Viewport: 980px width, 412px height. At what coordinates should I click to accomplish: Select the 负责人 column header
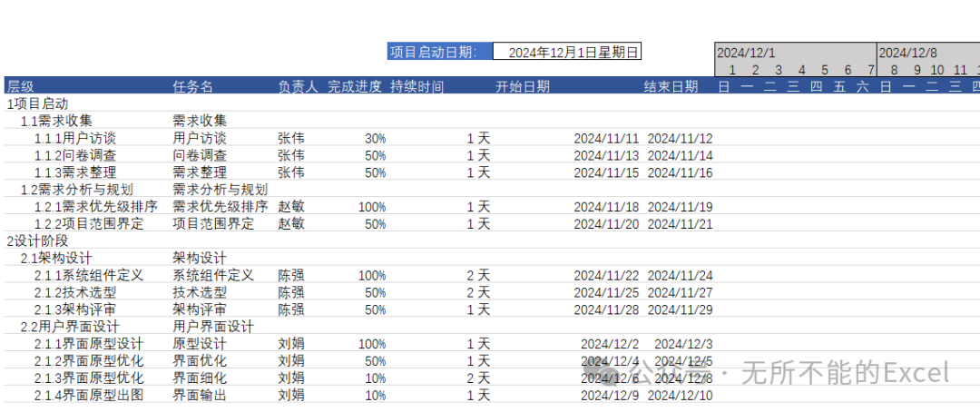(x=298, y=87)
